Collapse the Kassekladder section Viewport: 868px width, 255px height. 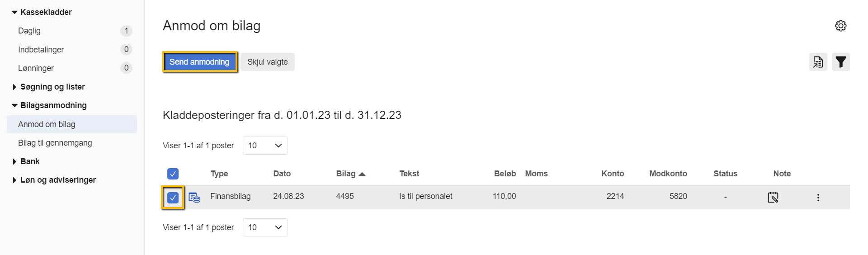pyautogui.click(x=14, y=12)
